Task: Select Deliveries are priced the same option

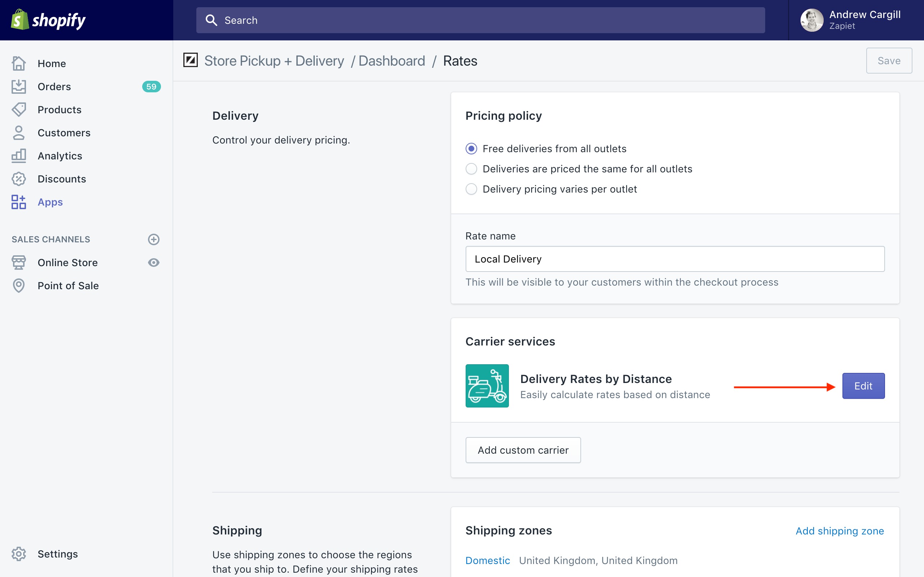Action: point(471,169)
